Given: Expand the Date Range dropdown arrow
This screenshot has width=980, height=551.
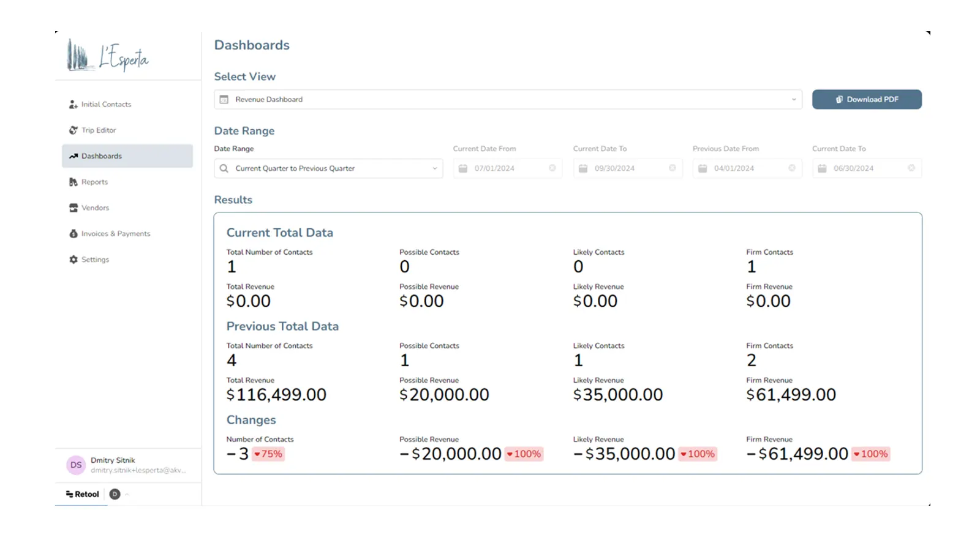Looking at the screenshot, I should pos(435,168).
